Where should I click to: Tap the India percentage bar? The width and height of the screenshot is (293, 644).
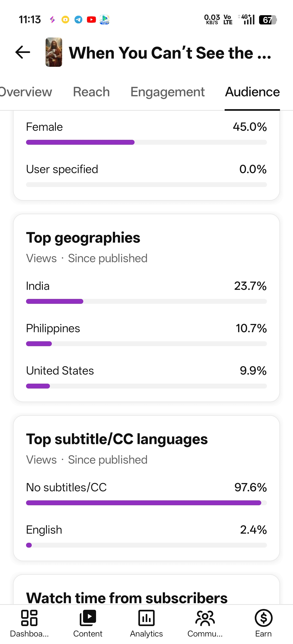pyautogui.click(x=146, y=301)
